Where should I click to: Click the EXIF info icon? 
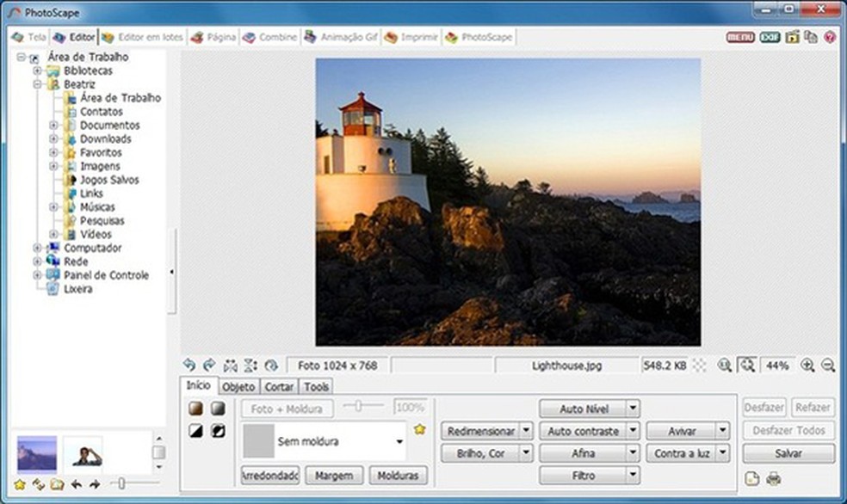click(x=769, y=38)
